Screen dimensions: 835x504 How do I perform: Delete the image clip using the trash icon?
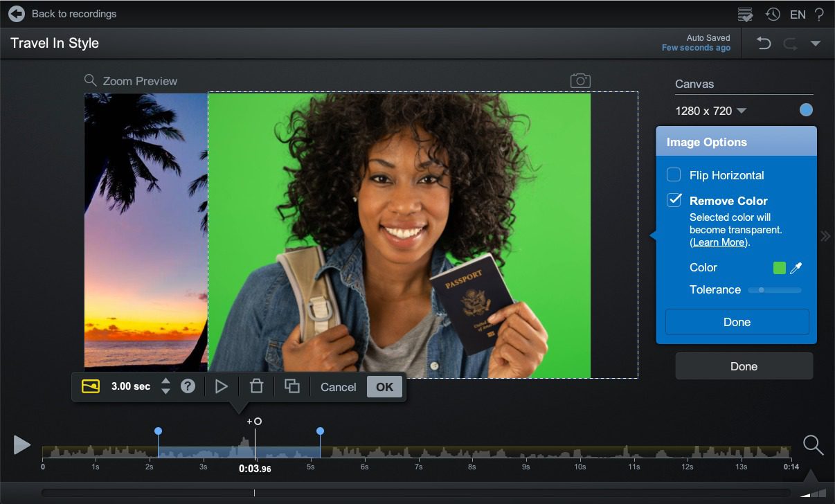[x=257, y=386]
